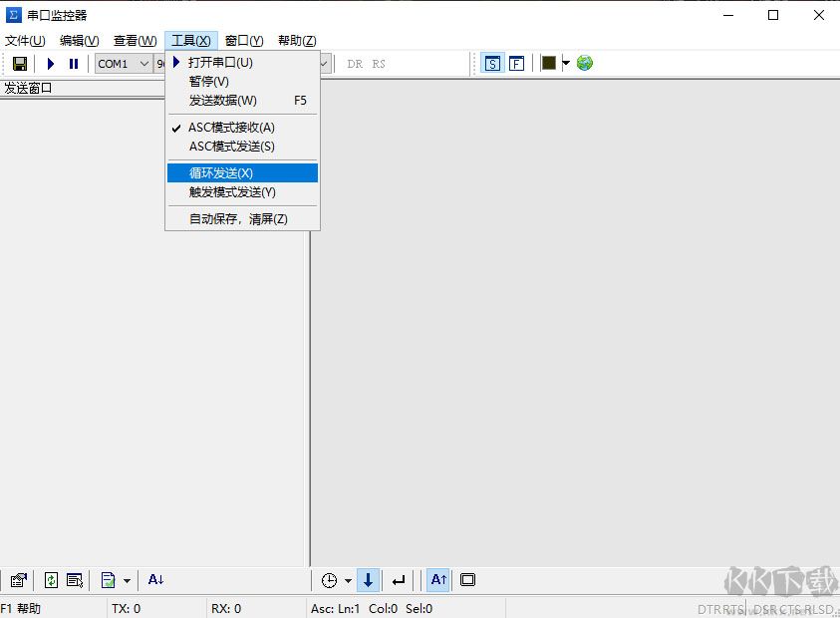The image size is (840, 618).
Task: Open the properties icon at bottom left
Action: tap(17, 579)
